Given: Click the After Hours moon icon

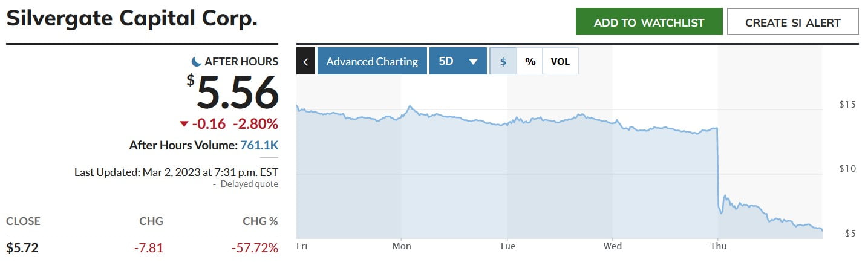Looking at the screenshot, I should coord(196,61).
